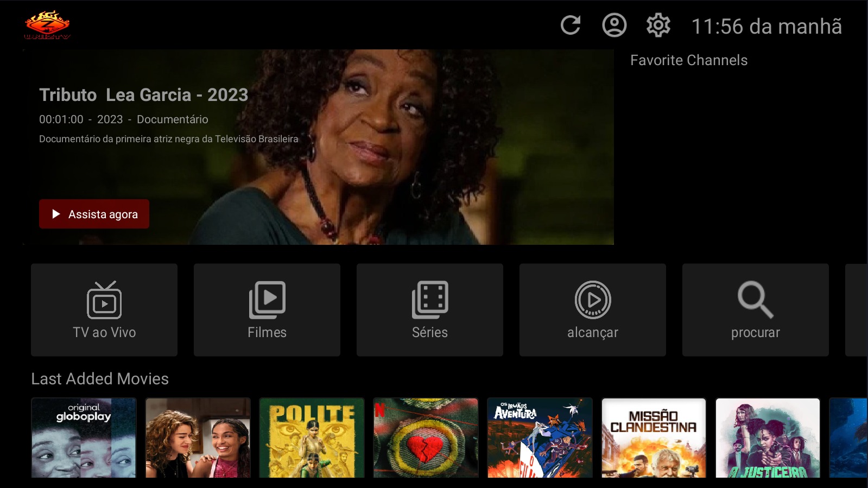Click the Favorite Channels heading
This screenshot has height=488, width=868.
click(x=689, y=60)
